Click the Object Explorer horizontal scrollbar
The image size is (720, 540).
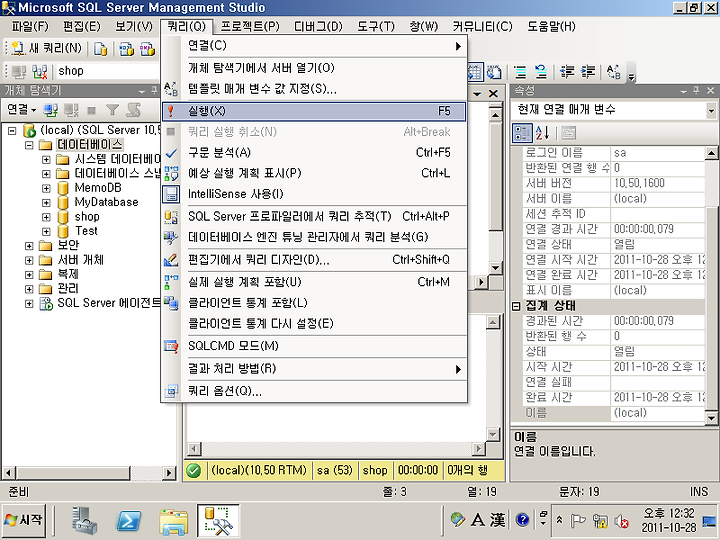coord(89,472)
